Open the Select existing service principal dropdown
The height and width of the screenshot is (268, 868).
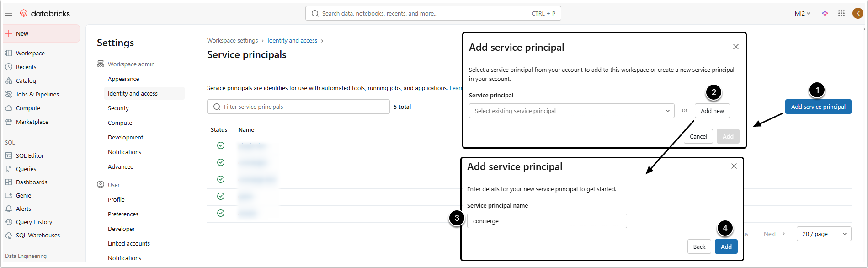pos(571,111)
